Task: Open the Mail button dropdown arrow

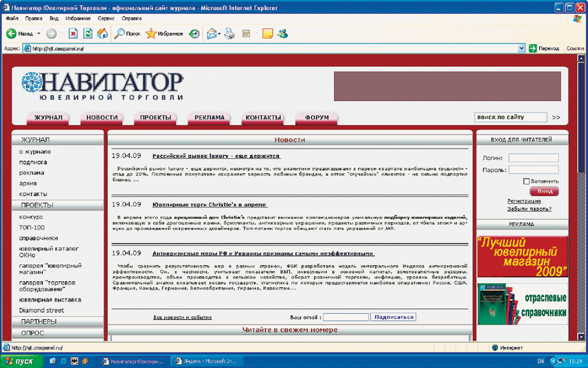Action: pyautogui.click(x=219, y=34)
